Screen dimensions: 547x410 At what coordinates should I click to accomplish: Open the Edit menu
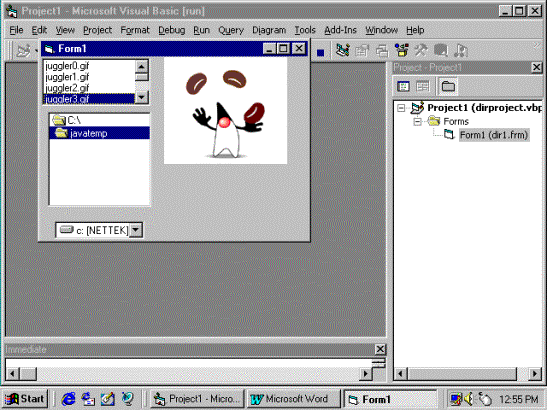pos(39,30)
